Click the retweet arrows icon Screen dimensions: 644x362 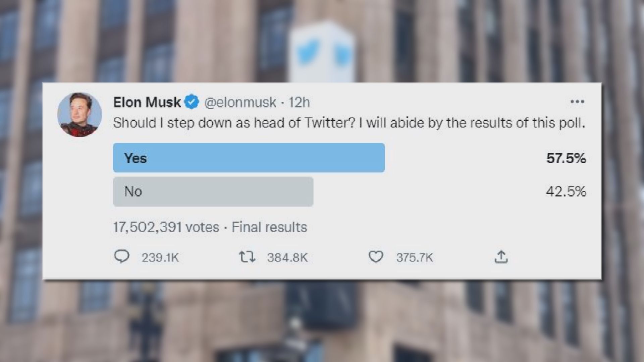point(247,257)
